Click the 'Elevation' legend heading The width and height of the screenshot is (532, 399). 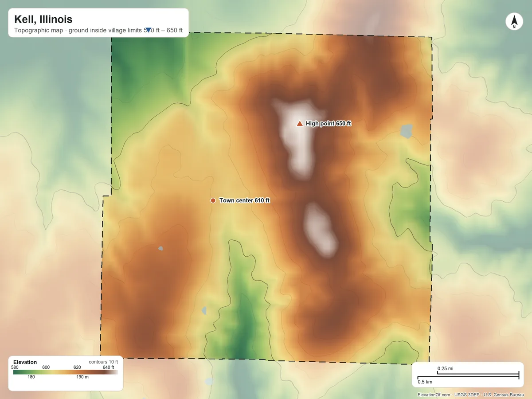25,362
